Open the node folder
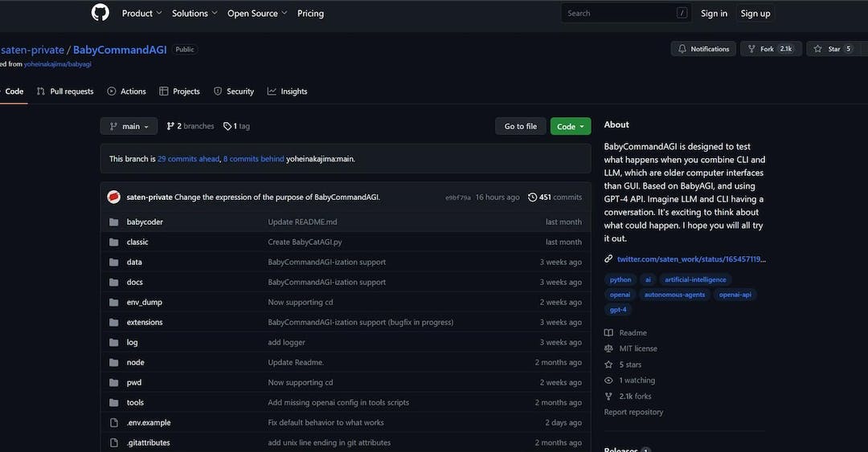Viewport: 868px width, 452px height. [x=135, y=362]
